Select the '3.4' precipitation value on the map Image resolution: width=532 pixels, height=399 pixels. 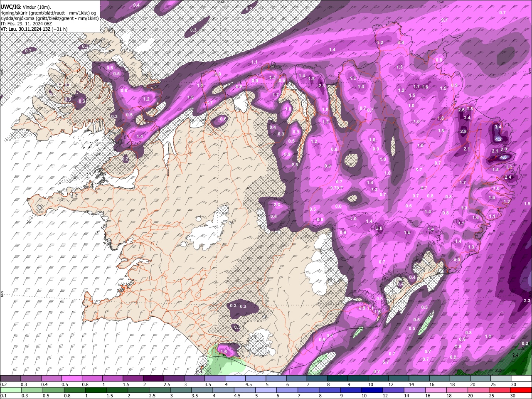point(498,126)
